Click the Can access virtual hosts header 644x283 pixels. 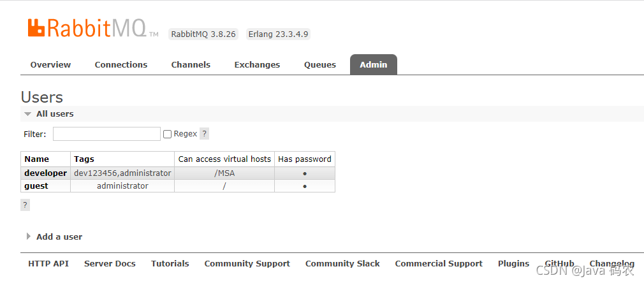point(224,159)
